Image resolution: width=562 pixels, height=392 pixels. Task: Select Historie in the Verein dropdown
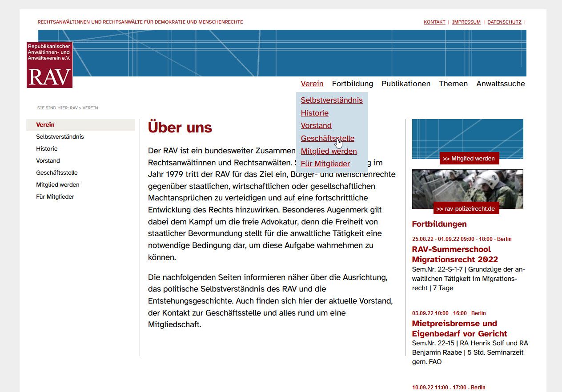[x=314, y=113]
